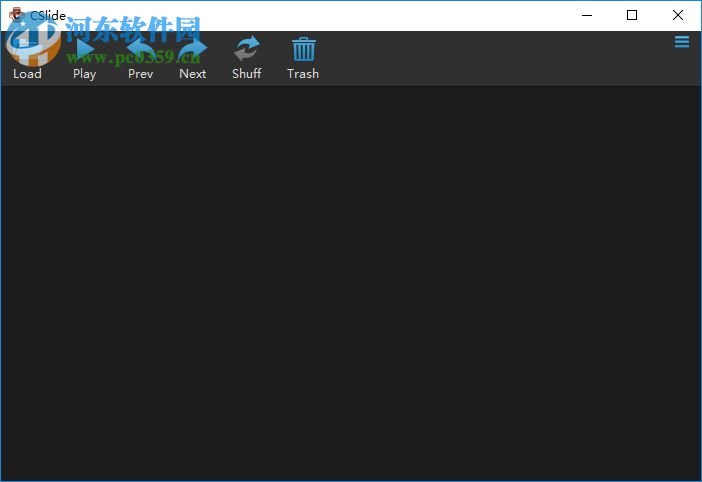
Task: Delete the current image with Trash
Action: click(x=303, y=58)
